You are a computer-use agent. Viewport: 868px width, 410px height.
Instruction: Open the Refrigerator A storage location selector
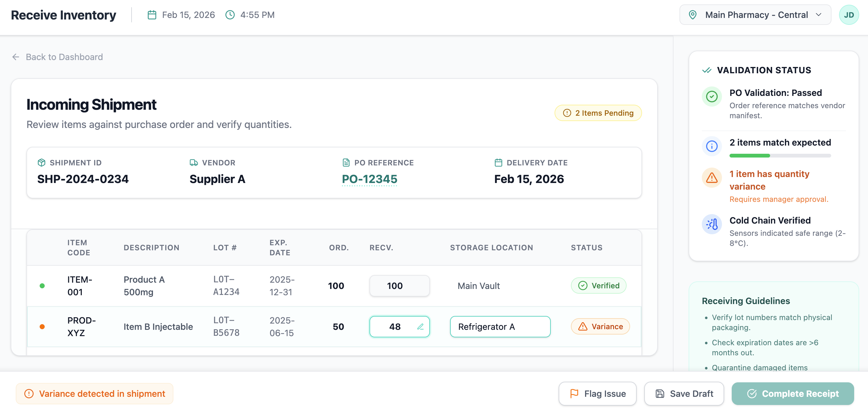pyautogui.click(x=500, y=326)
